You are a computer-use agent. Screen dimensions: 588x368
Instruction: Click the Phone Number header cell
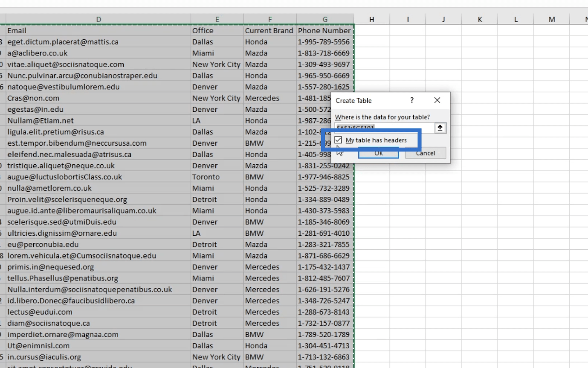325,31
